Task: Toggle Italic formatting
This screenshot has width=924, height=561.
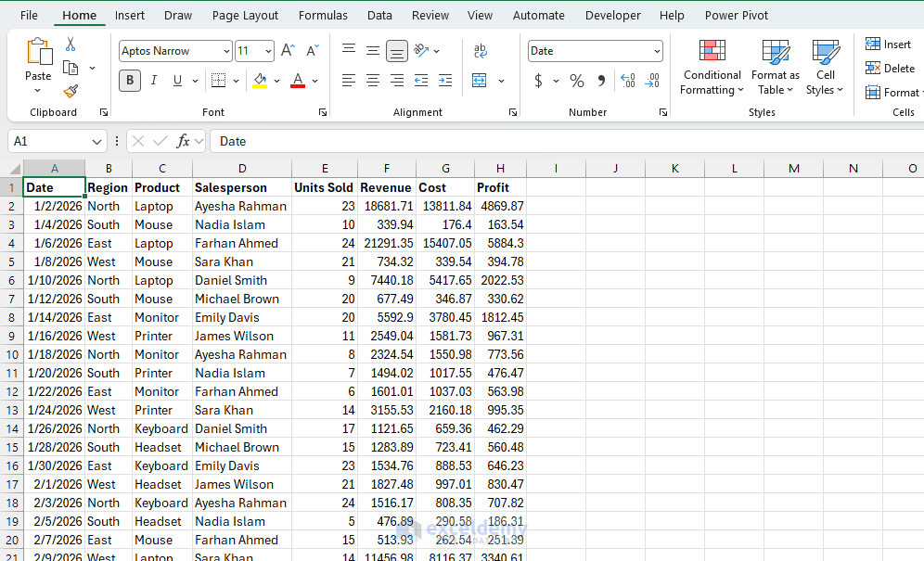Action: 154,81
